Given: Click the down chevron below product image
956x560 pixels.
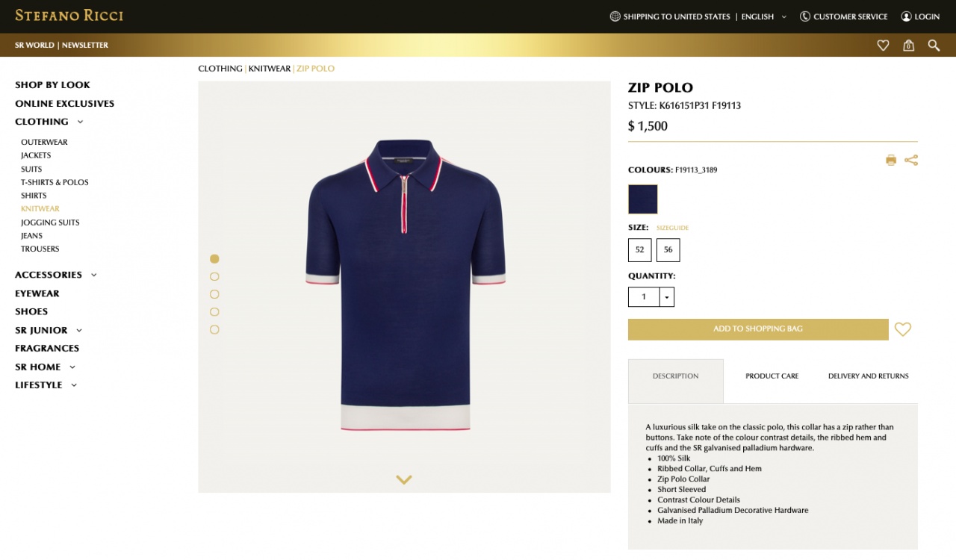Looking at the screenshot, I should coord(404,480).
